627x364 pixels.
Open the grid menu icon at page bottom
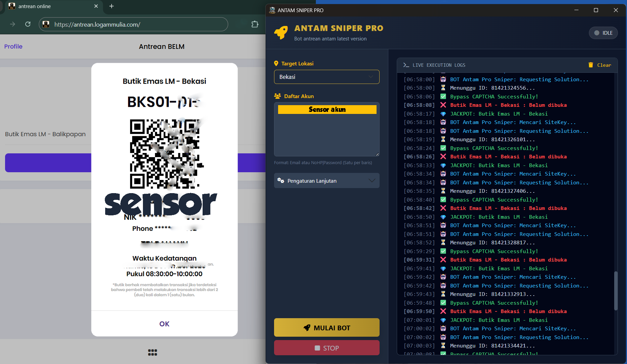tap(152, 352)
